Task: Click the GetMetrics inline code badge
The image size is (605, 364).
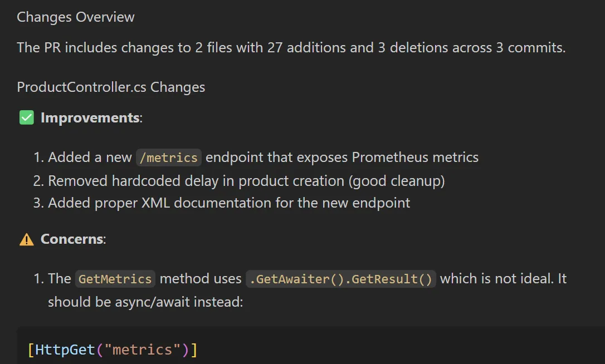Action: click(115, 279)
